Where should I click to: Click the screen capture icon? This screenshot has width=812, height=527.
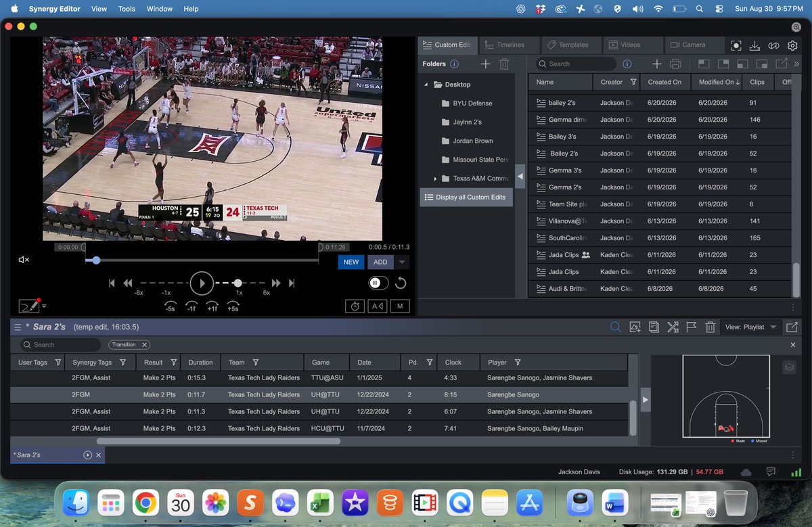tap(736, 45)
